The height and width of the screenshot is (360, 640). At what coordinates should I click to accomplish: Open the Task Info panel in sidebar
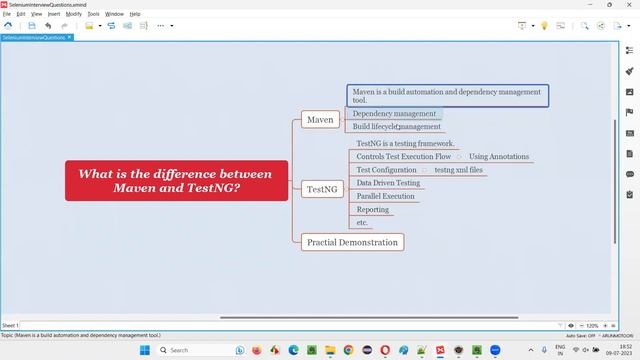pos(629,195)
